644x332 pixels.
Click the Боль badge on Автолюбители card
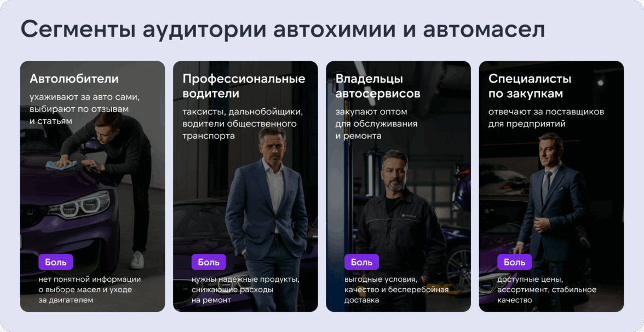click(56, 262)
